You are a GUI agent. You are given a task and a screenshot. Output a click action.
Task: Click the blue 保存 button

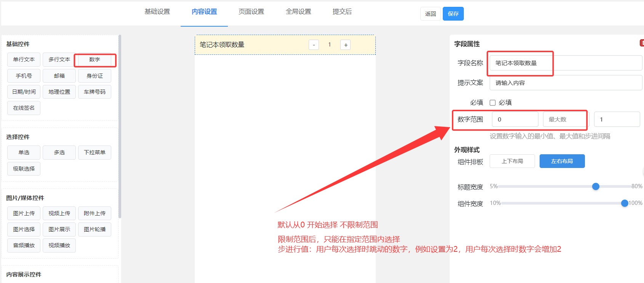[x=453, y=14]
